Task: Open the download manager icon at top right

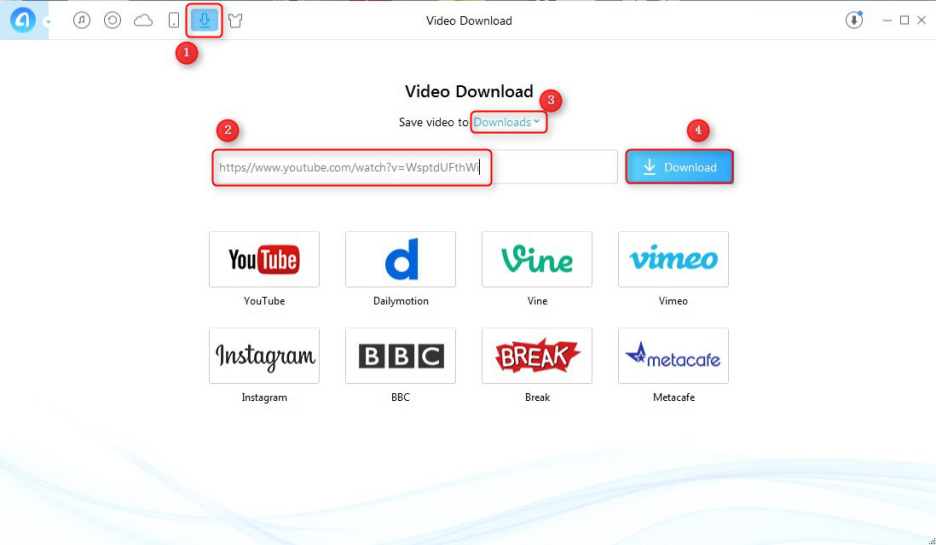Action: 854,20
